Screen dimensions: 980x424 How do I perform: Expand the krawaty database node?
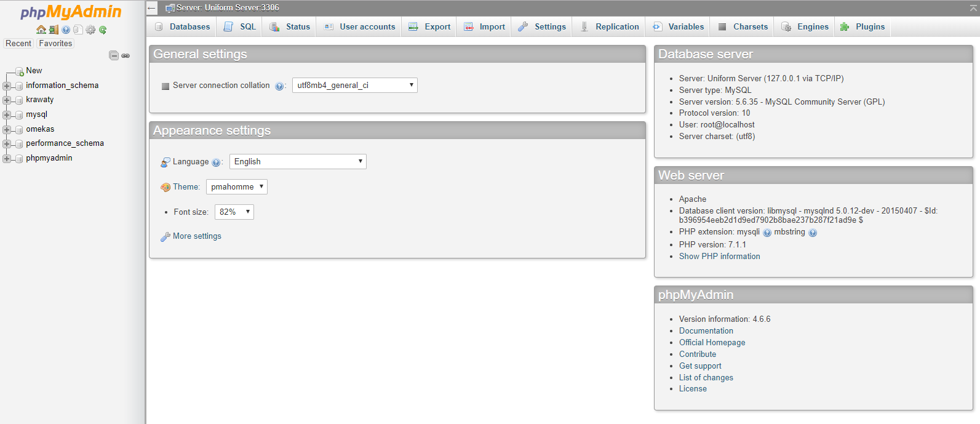point(7,100)
